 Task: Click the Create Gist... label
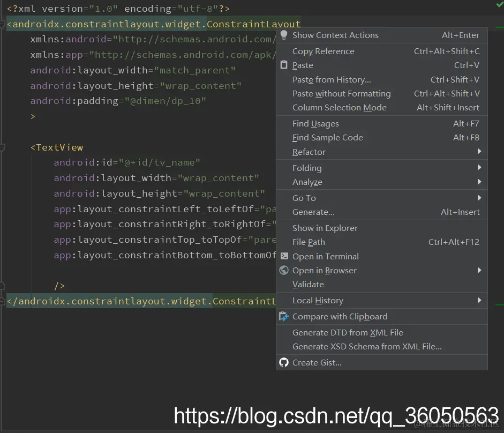[317, 363]
